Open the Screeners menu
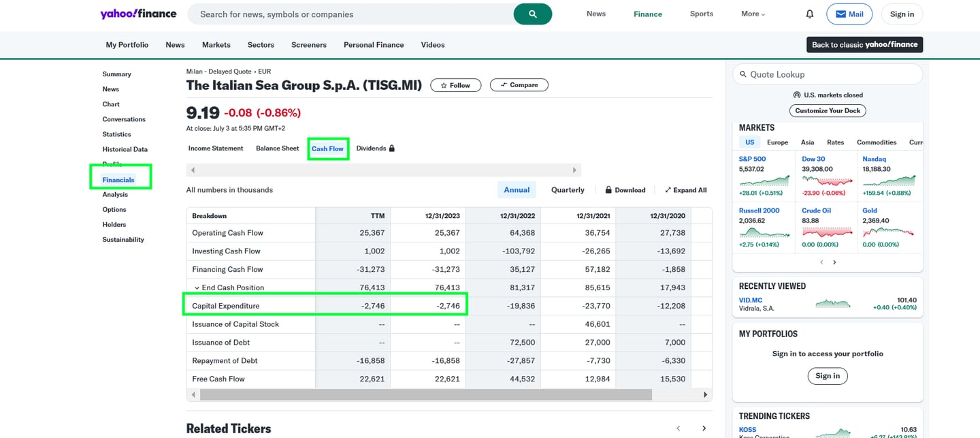 pos(308,45)
